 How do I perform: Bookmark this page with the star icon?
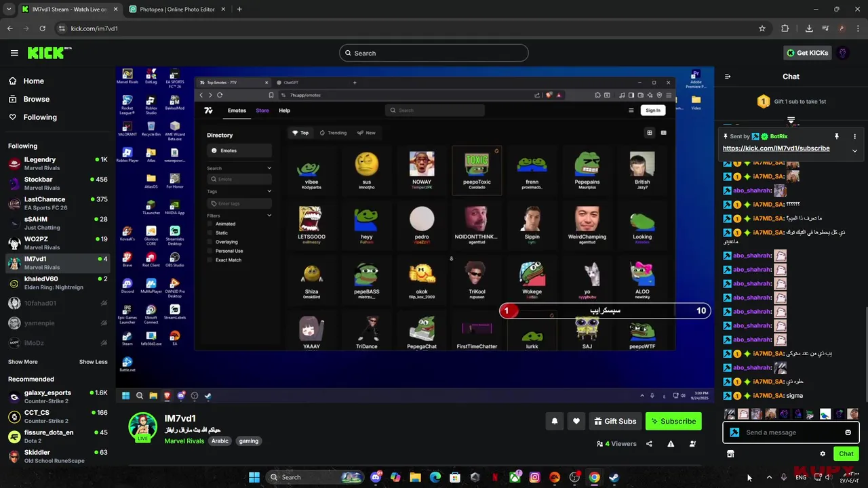762,28
